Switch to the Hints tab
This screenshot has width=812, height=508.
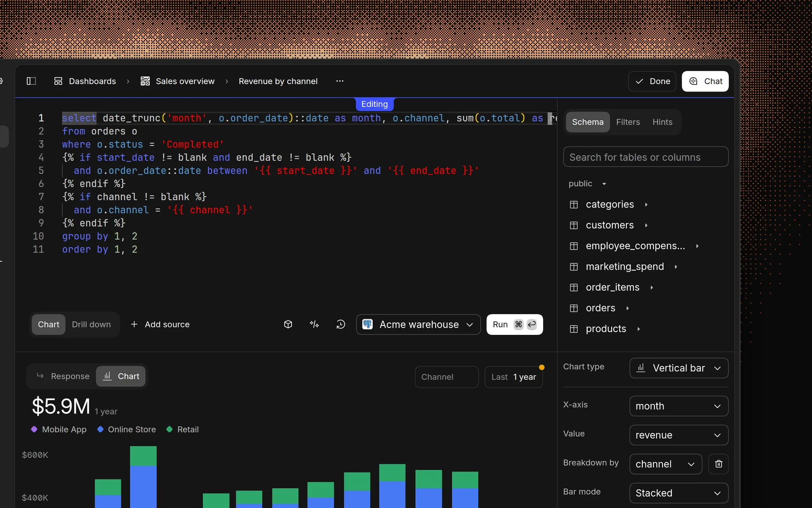tap(662, 122)
